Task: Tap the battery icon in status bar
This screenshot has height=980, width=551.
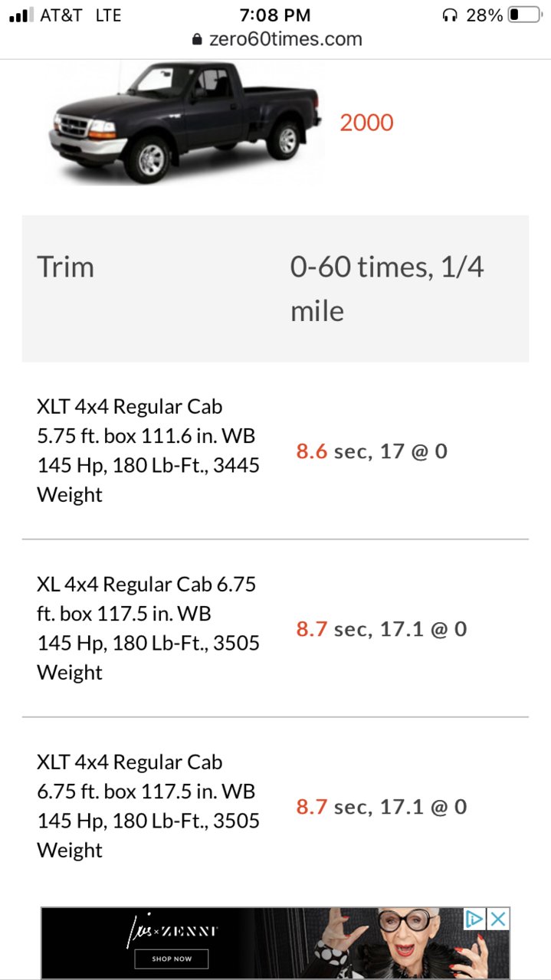Action: point(525,15)
